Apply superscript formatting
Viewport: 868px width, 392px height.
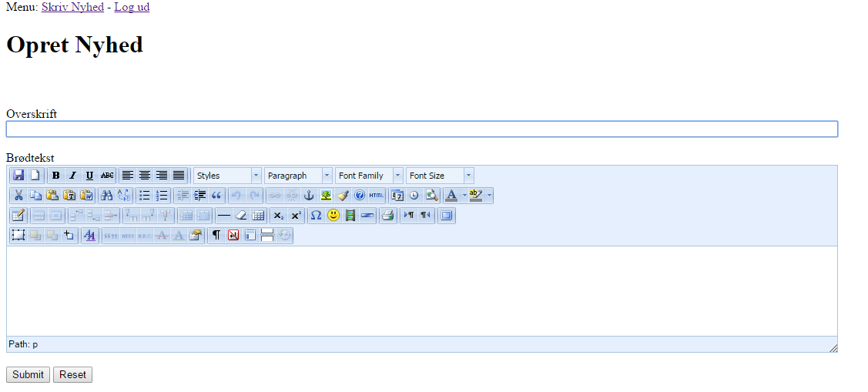296,216
